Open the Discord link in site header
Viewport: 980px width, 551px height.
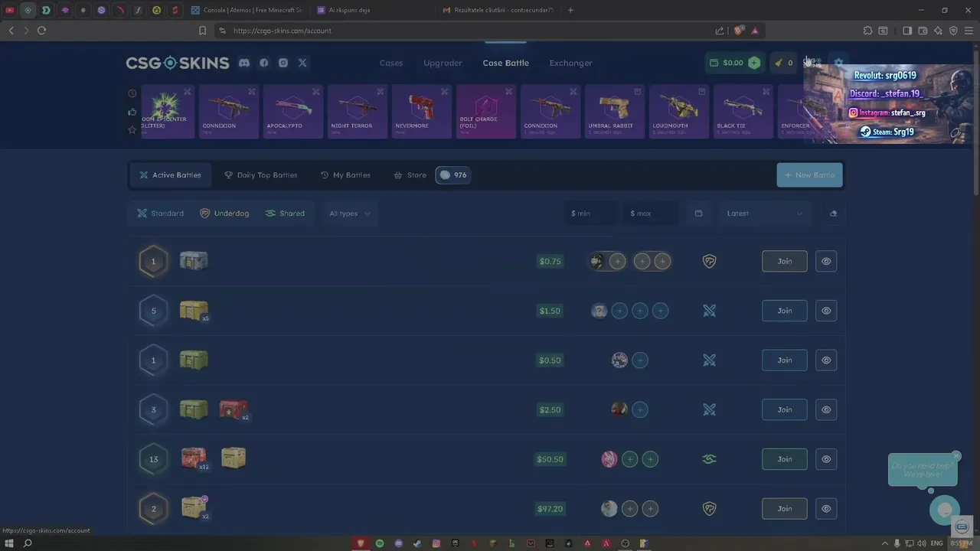pos(244,63)
